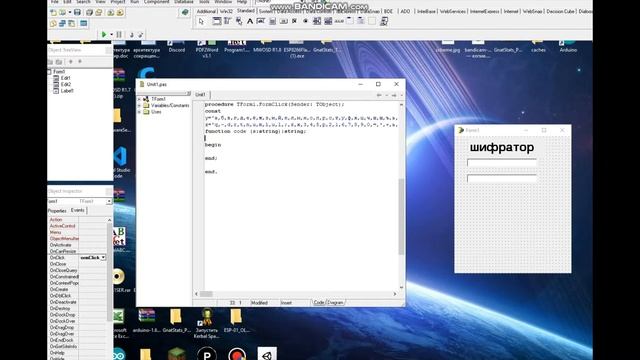Select the ActionList component in palette
This screenshot has width=640, height=360.
coord(384,21)
